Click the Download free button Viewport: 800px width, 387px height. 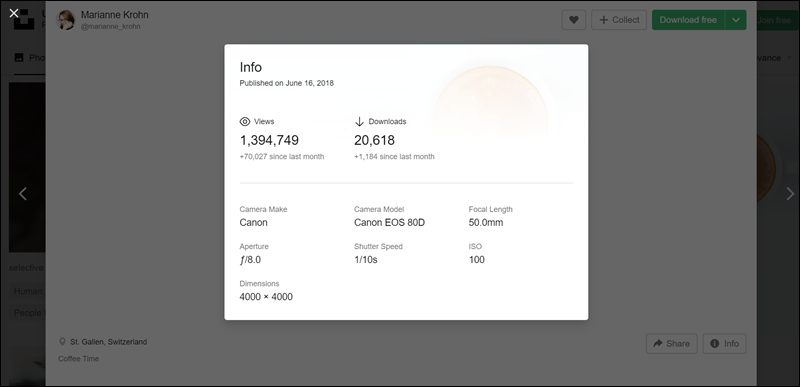688,20
